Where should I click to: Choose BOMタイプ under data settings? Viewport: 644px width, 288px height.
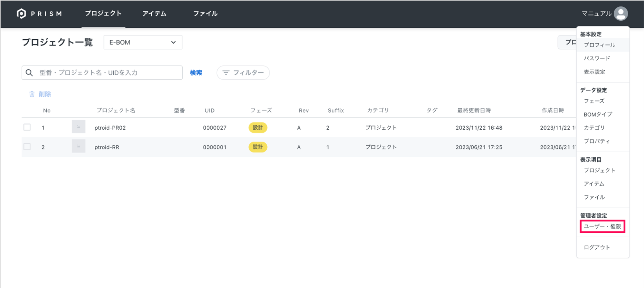click(x=598, y=114)
